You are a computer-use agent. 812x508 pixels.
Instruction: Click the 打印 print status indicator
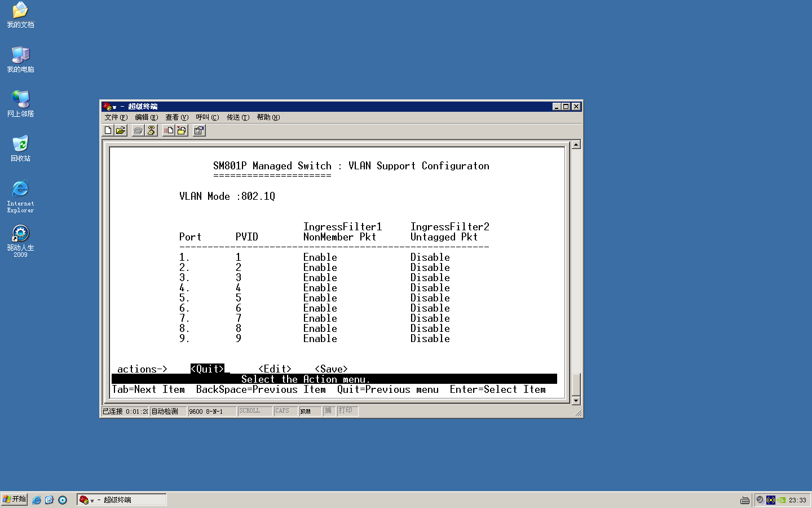coord(347,411)
